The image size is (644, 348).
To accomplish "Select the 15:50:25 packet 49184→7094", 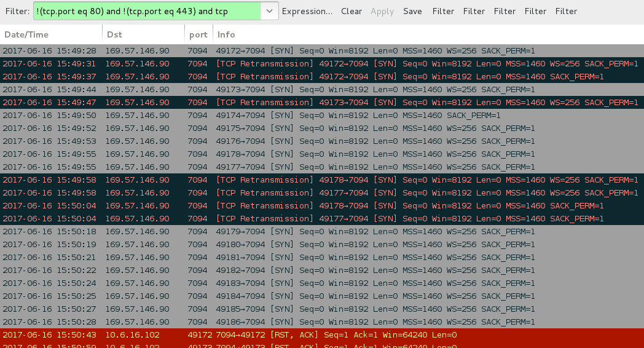I will 322,296.
